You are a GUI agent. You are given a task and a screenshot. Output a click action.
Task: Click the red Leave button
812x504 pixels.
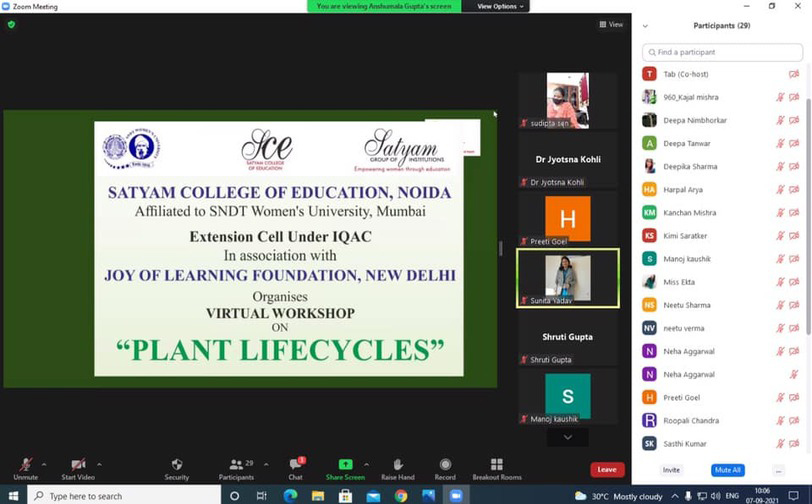pos(606,469)
